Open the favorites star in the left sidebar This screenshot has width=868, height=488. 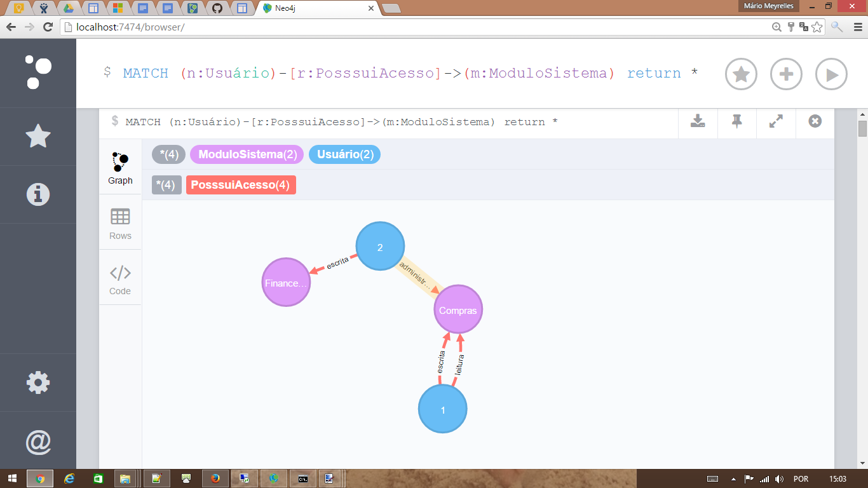(x=37, y=136)
